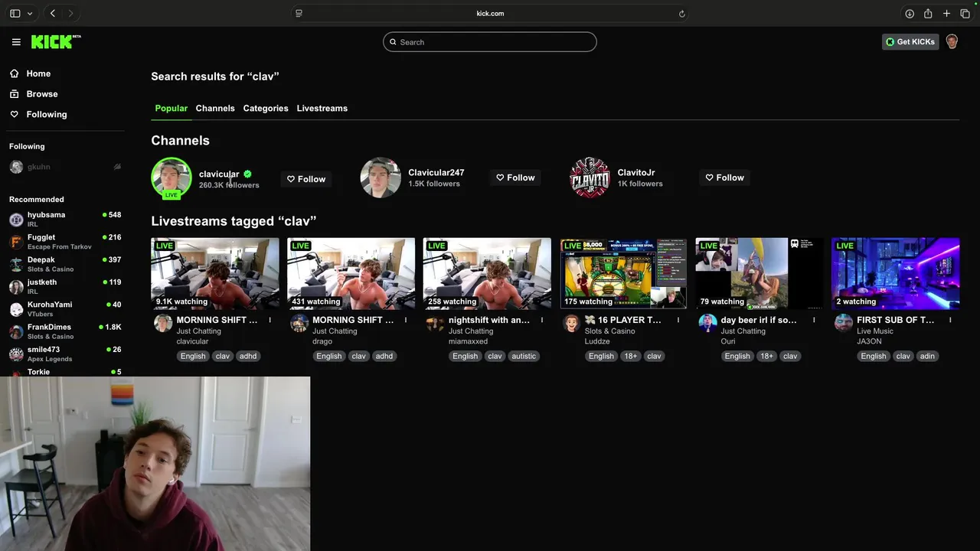The height and width of the screenshot is (551, 980).
Task: Open recommended channel smile473
Action: [65, 354]
